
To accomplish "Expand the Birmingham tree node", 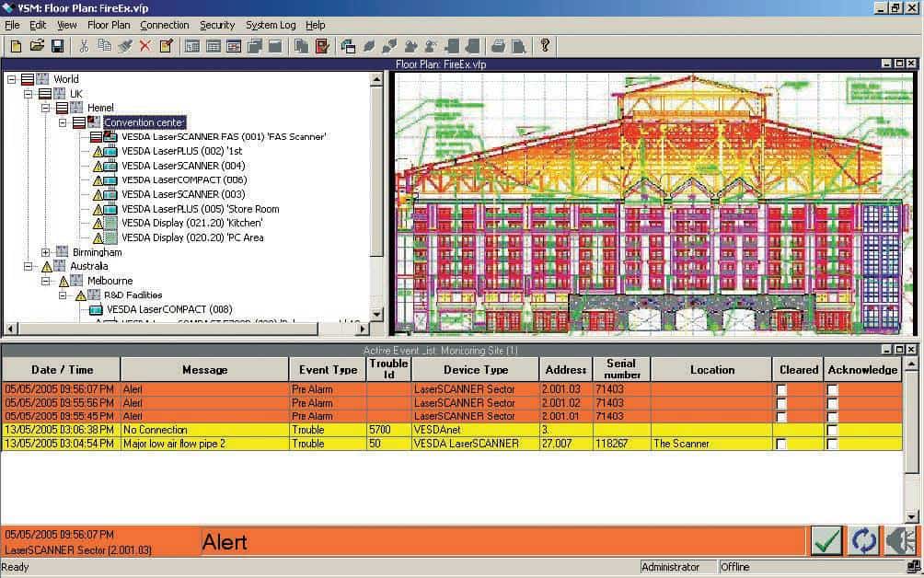I will 45,252.
